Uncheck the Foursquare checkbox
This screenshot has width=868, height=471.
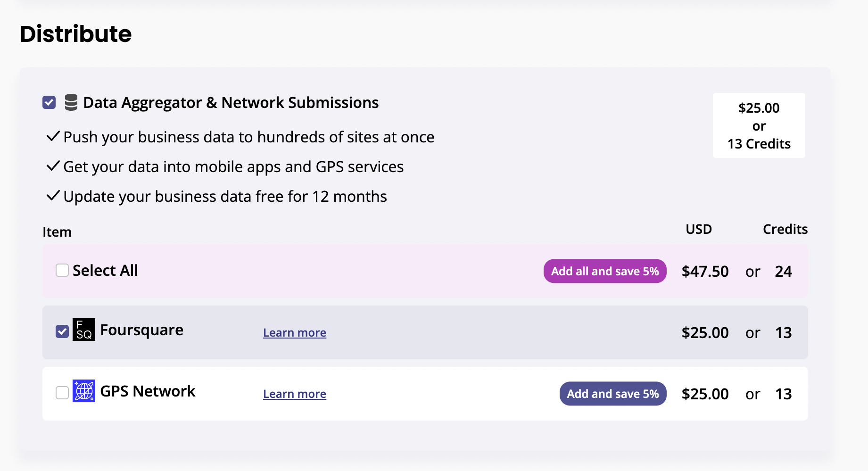(62, 331)
